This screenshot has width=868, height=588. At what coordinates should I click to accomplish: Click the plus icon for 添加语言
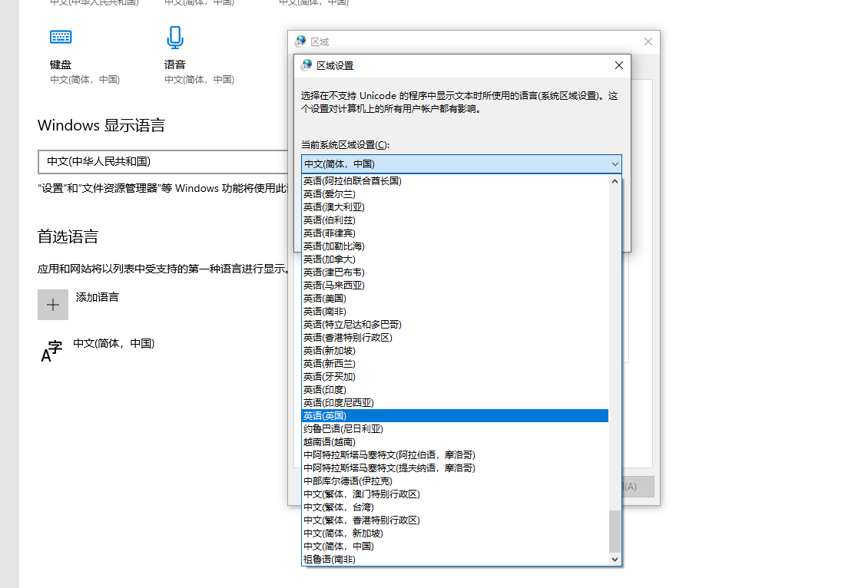coord(53,305)
